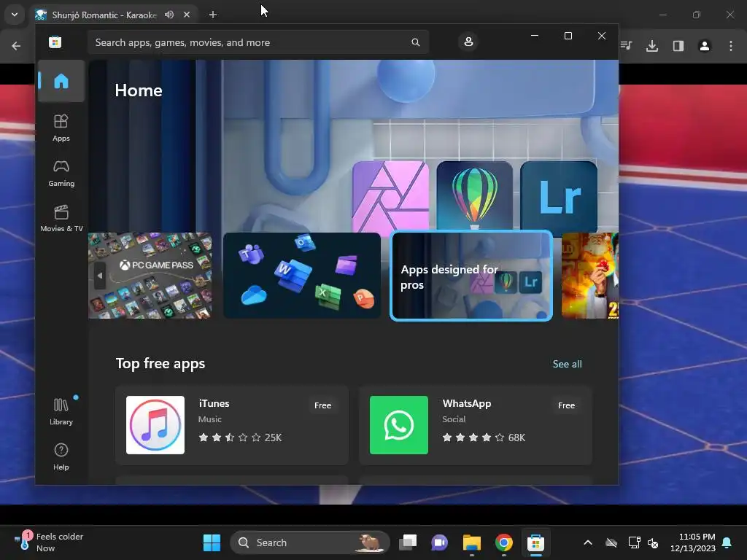The image size is (747, 560).
Task: Open the Apps section in the sidebar
Action: tap(61, 128)
